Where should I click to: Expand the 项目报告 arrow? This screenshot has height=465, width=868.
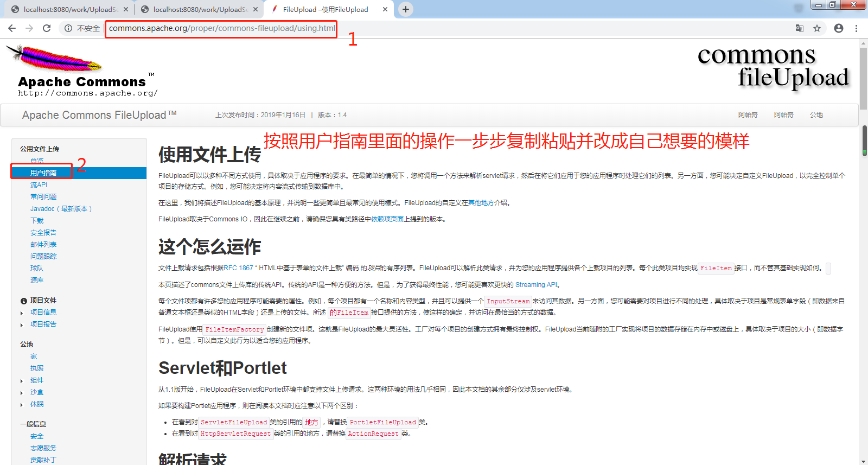point(22,325)
